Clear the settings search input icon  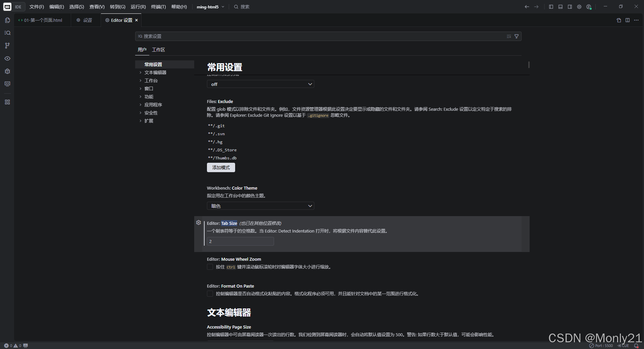pyautogui.click(x=509, y=36)
